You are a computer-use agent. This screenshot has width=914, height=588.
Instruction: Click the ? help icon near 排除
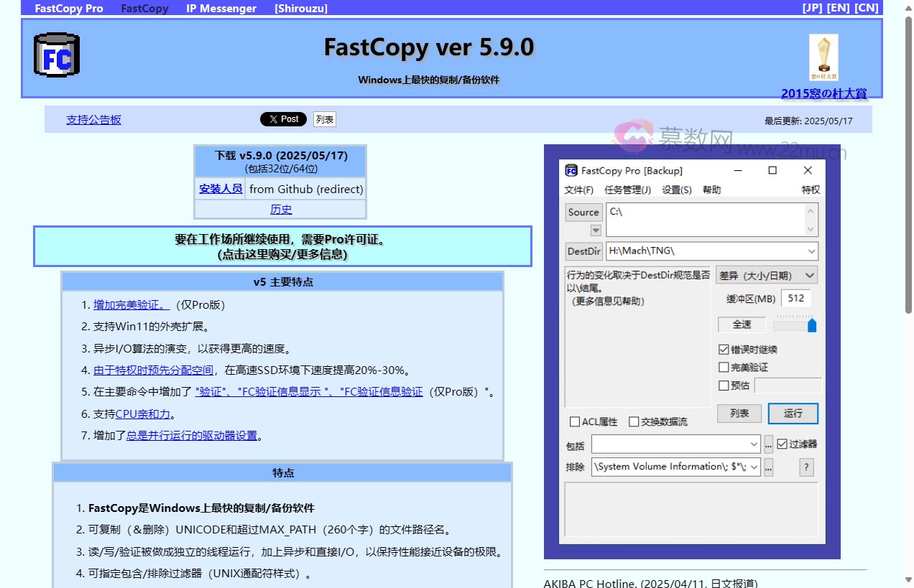[x=805, y=467]
